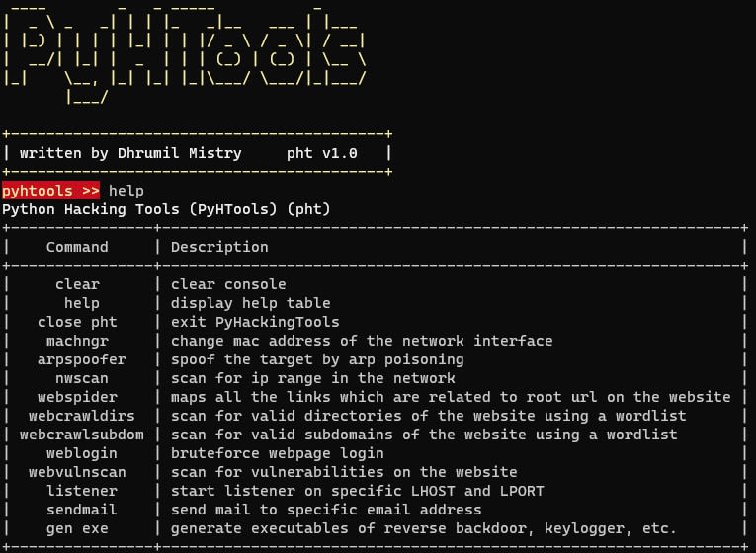Click the listener command name
Image resolution: width=756 pixels, height=553 pixels.
pos(82,491)
